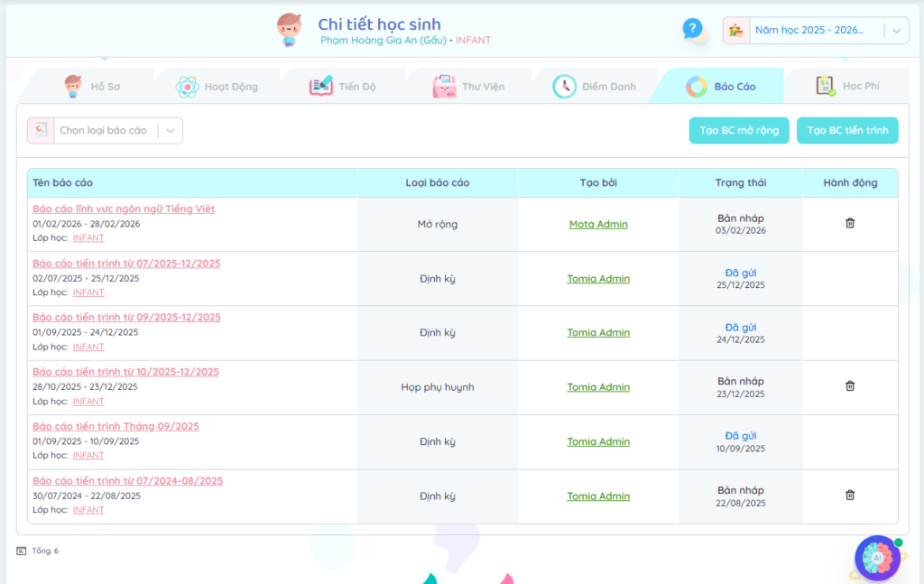Open the Thư Viện tab

pyautogui.click(x=469, y=87)
